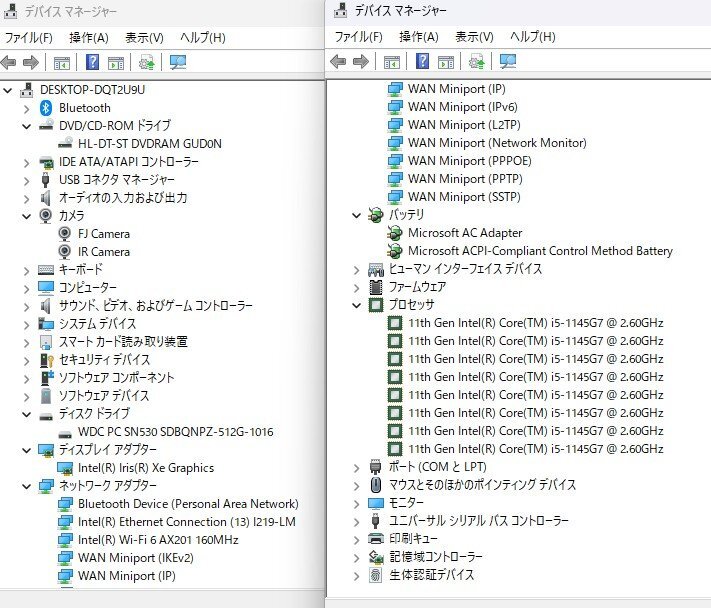Collapse the プロセッサ category
The image size is (711, 608).
357,305
